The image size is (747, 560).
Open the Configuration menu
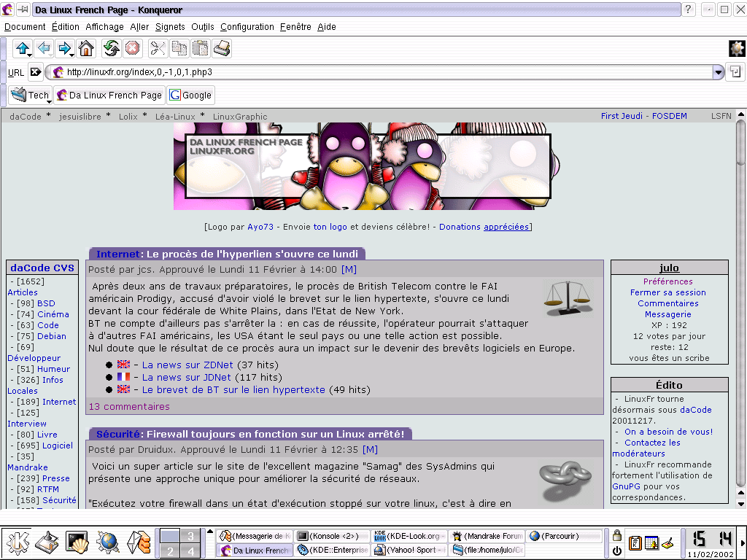[x=247, y=27]
